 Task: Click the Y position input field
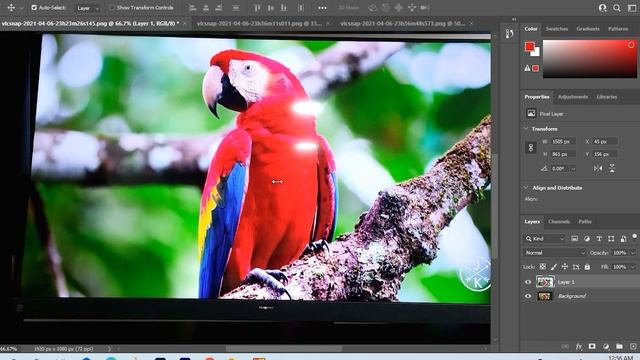pos(605,154)
